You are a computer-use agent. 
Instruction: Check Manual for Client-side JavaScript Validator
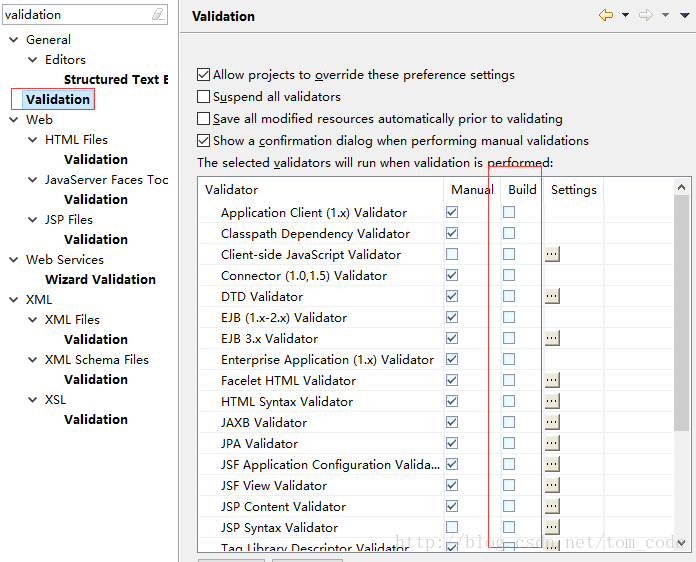pyautogui.click(x=452, y=254)
